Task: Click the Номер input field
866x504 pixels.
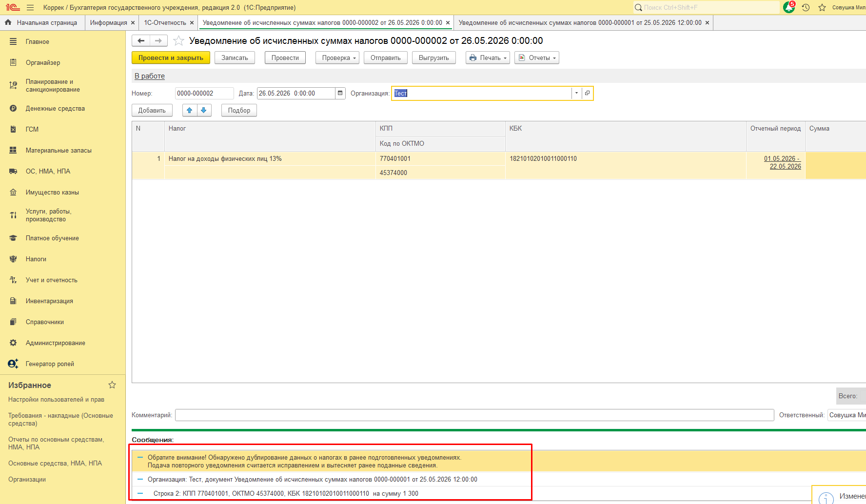Action: click(x=204, y=93)
